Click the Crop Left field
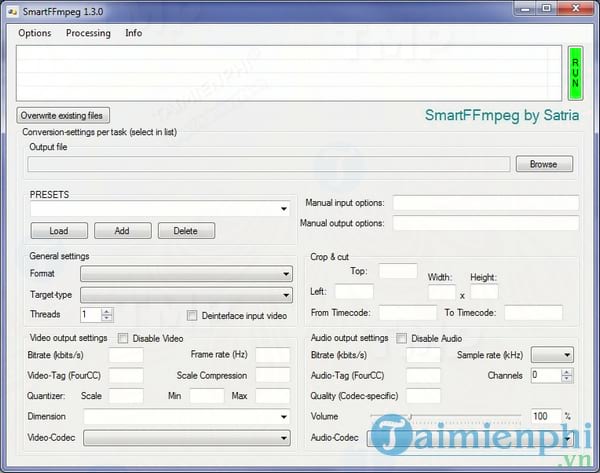 point(354,292)
